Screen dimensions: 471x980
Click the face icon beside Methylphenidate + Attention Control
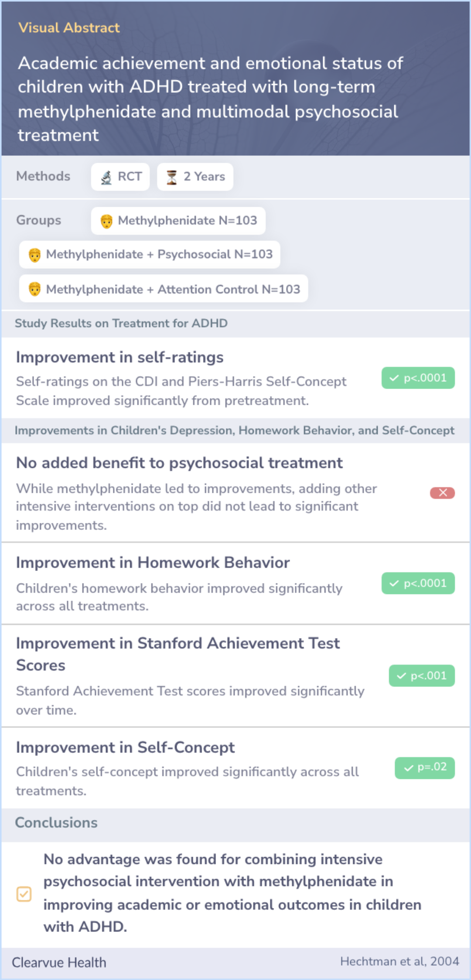34,289
